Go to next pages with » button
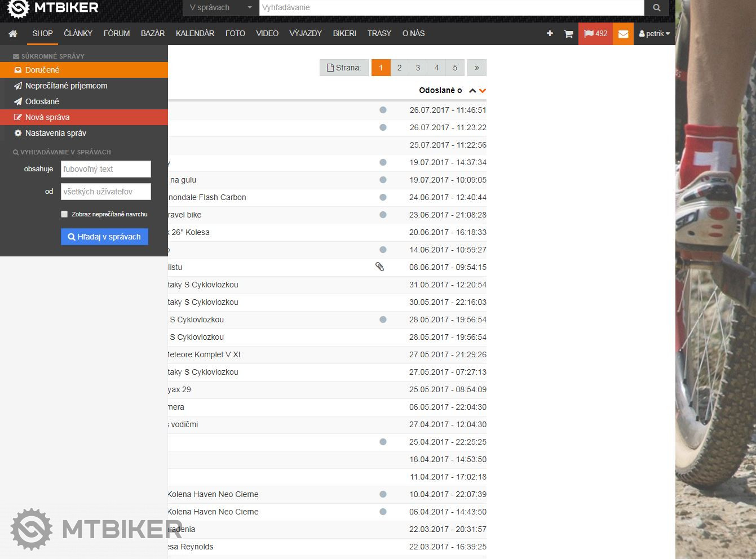Viewport: 756px width, 559px height. (x=477, y=68)
